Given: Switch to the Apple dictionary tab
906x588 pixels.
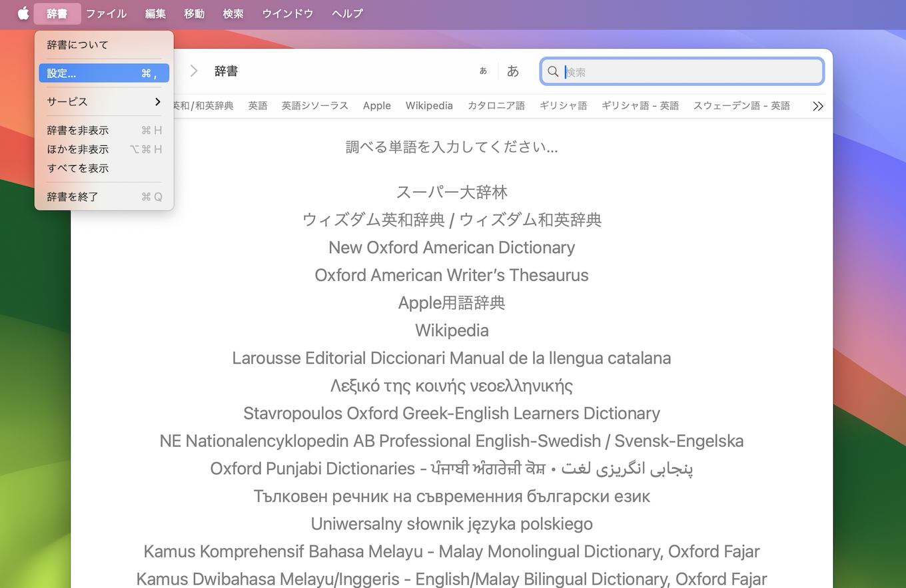Looking at the screenshot, I should (x=377, y=106).
